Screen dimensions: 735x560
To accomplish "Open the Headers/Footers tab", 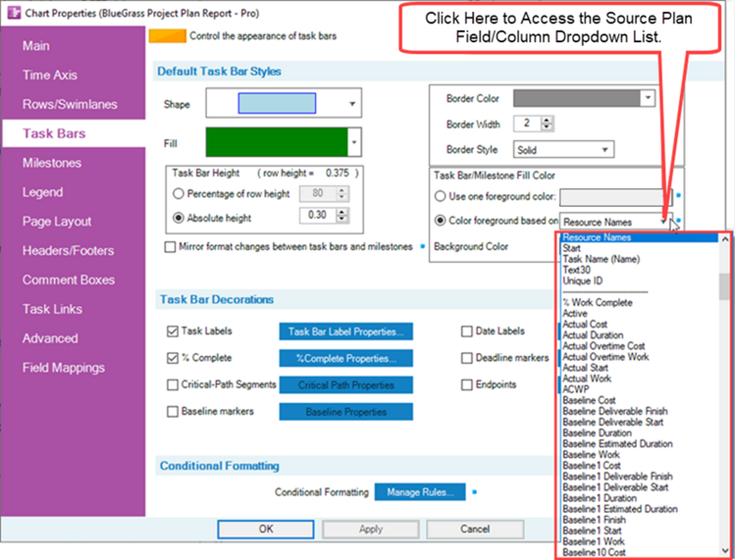I will (68, 251).
